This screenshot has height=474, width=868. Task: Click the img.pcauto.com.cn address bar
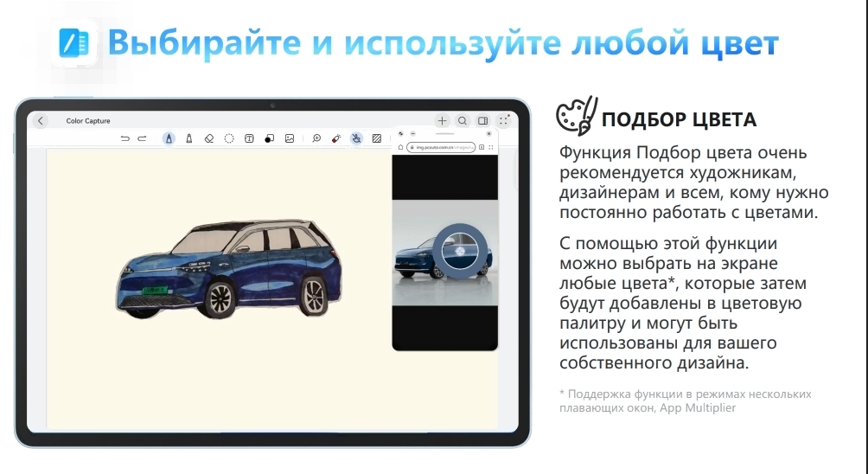click(441, 148)
